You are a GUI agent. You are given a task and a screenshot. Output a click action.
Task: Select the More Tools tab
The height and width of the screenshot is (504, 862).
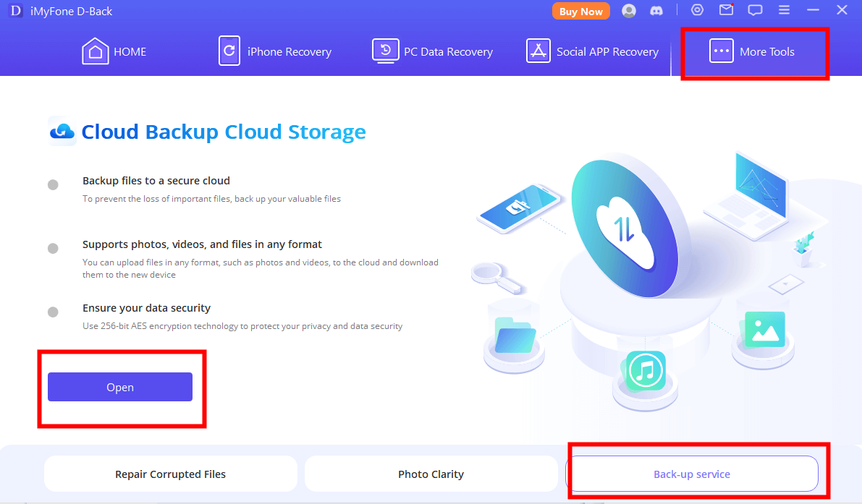click(752, 51)
